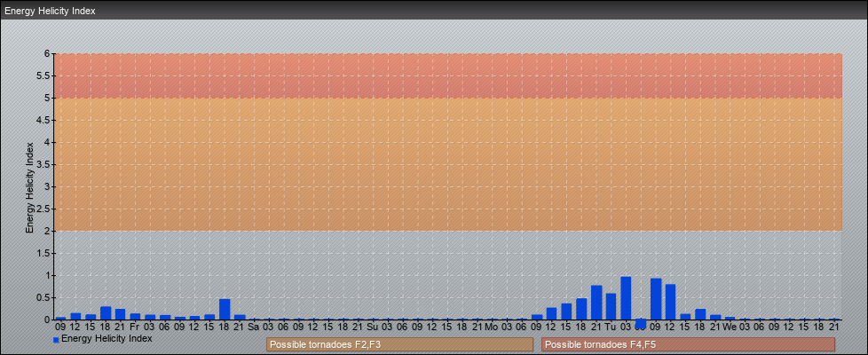Image resolution: width=868 pixels, height=355 pixels.
Task: Click the y-axis value label 2
Action: click(48, 231)
